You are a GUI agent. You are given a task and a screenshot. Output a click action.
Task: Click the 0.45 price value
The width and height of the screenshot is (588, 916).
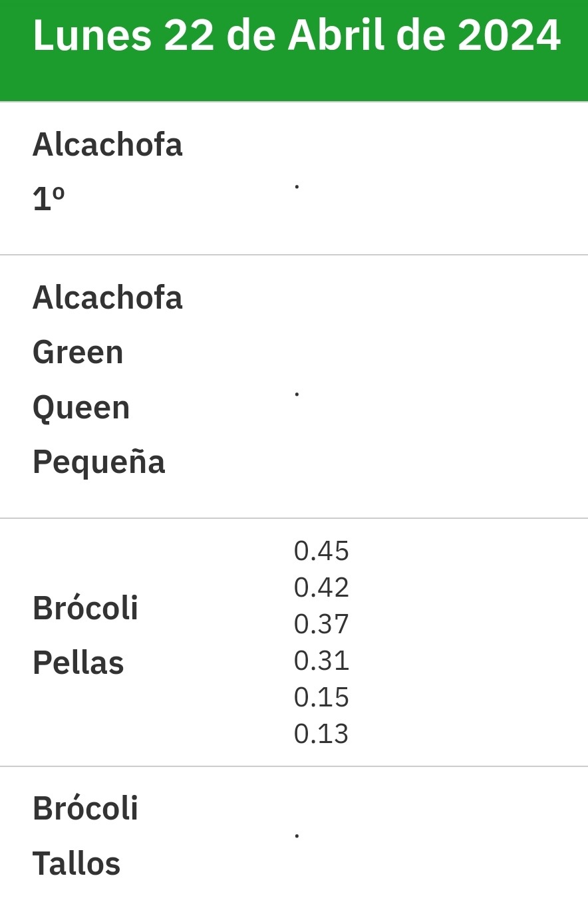(321, 551)
